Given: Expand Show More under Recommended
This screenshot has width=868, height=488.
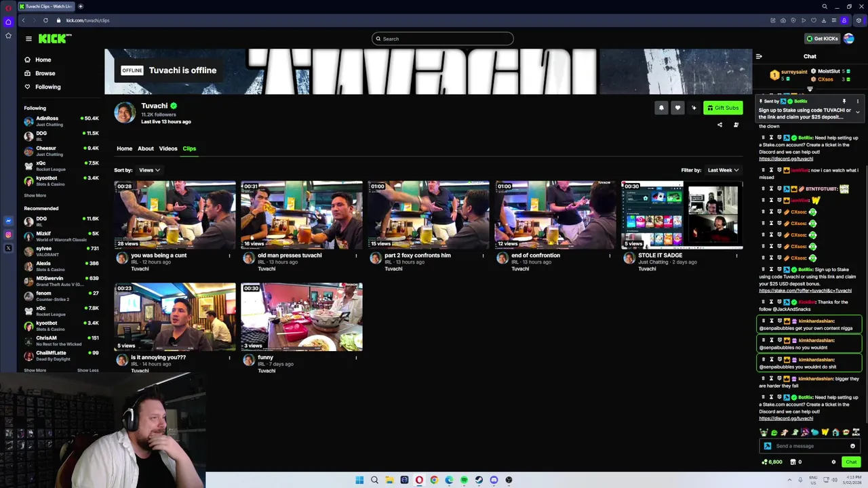Looking at the screenshot, I should 35,370.
